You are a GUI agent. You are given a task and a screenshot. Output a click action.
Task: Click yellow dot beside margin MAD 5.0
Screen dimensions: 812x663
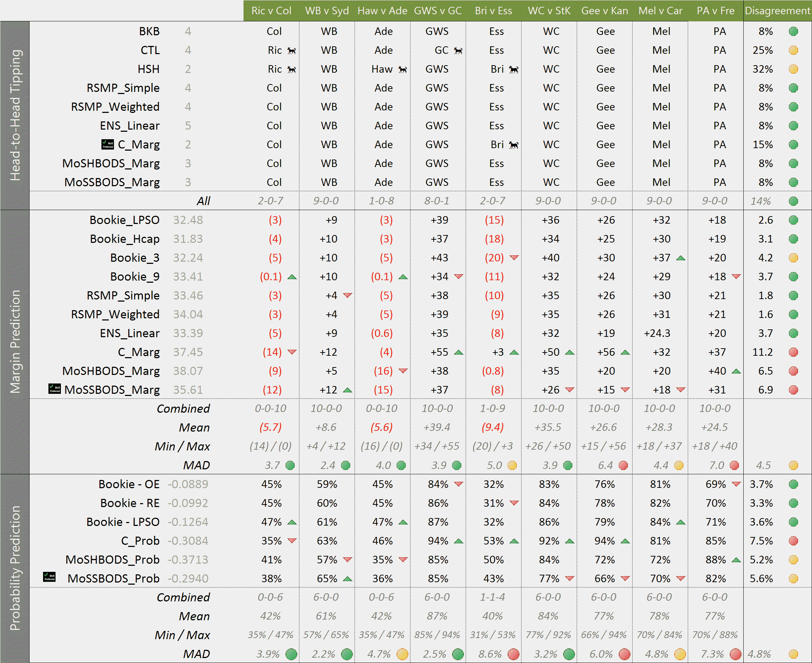click(512, 465)
